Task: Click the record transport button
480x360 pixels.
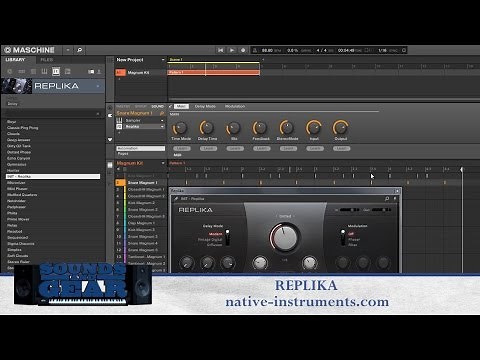Action: tap(243, 50)
